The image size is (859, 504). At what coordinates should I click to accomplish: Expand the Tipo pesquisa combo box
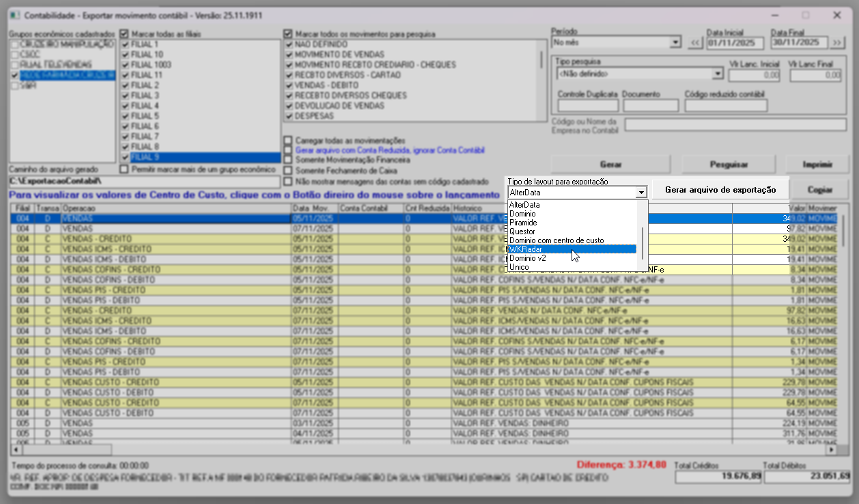click(717, 73)
